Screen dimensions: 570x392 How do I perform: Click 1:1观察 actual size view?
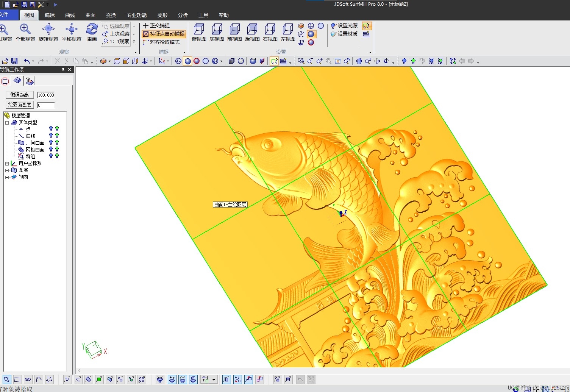click(x=116, y=42)
